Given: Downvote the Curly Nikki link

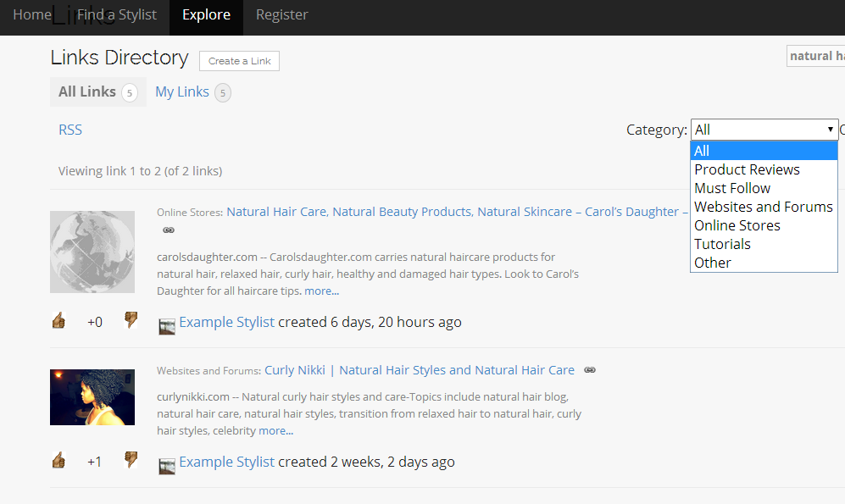Looking at the screenshot, I should point(131,460).
